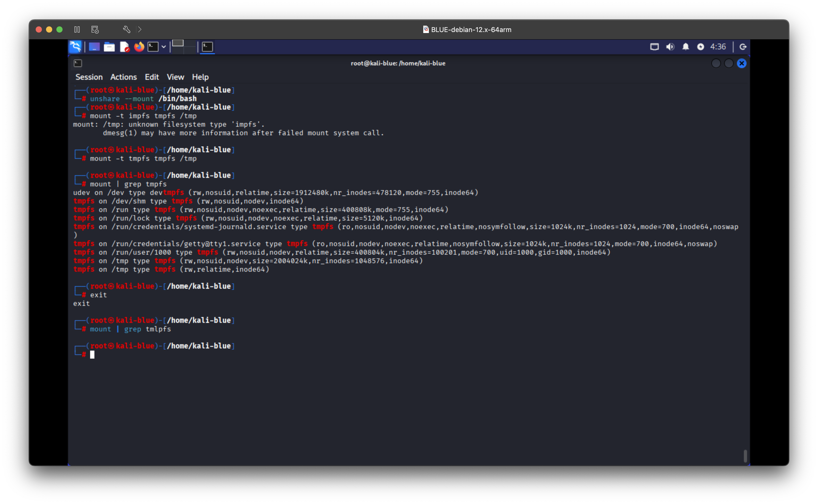
Task: Open the Actions menu
Action: click(x=123, y=77)
